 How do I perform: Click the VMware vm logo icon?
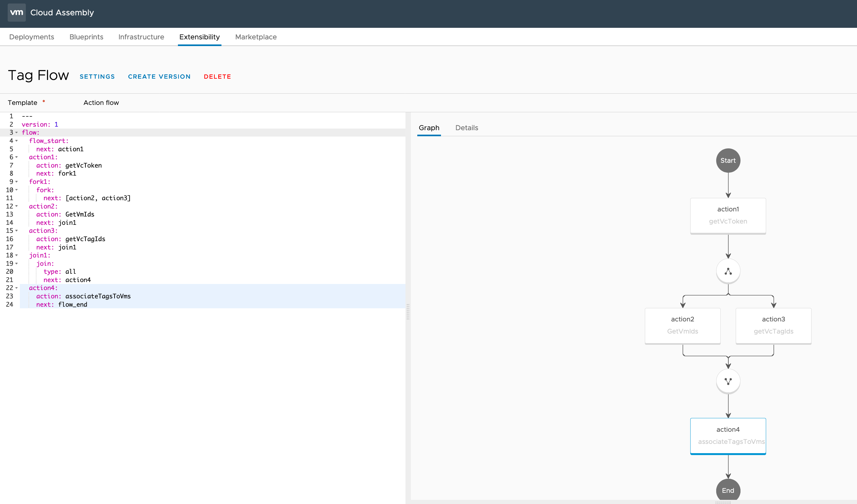coord(17,12)
